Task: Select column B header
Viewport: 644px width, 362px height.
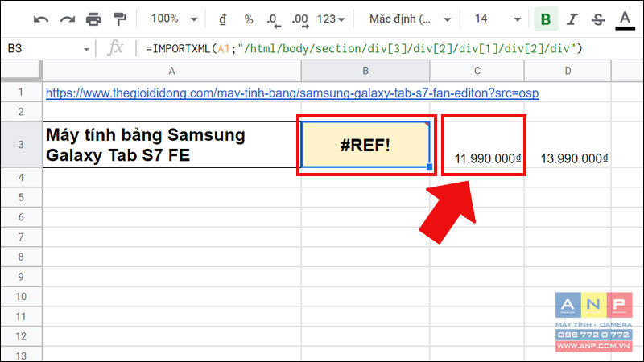Action: [365, 71]
